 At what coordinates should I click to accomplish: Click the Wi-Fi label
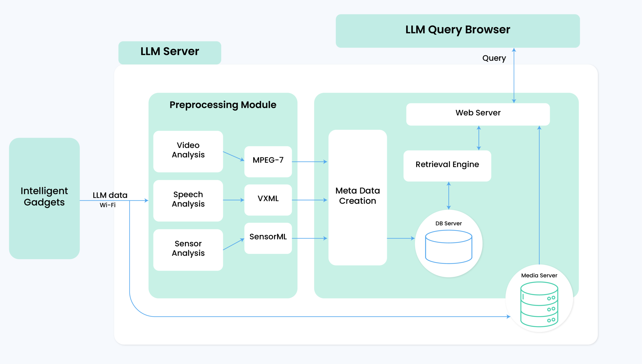tap(108, 205)
